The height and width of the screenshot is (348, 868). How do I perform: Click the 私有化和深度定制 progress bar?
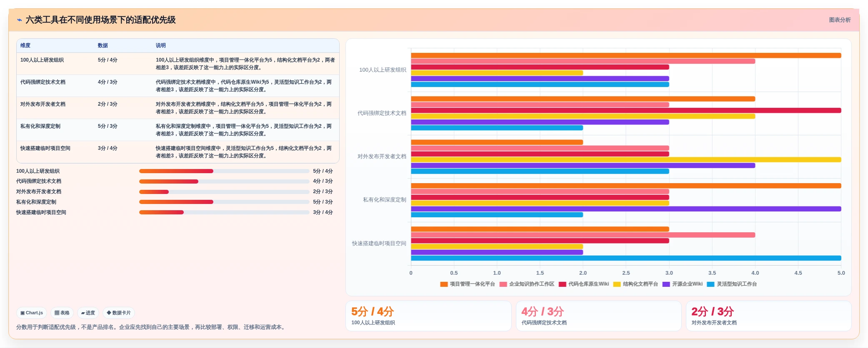click(224, 202)
